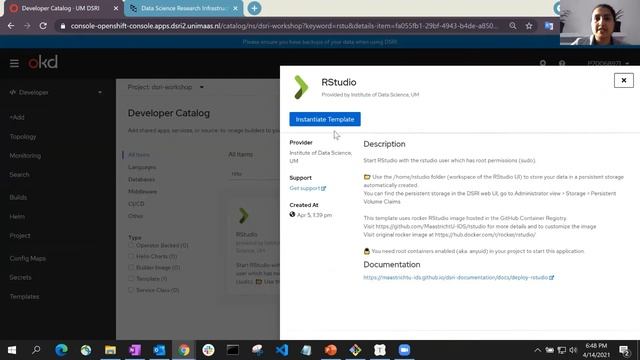Viewport: 640px width, 360px height.
Task: Close the RStudio details panel
Action: (x=624, y=80)
